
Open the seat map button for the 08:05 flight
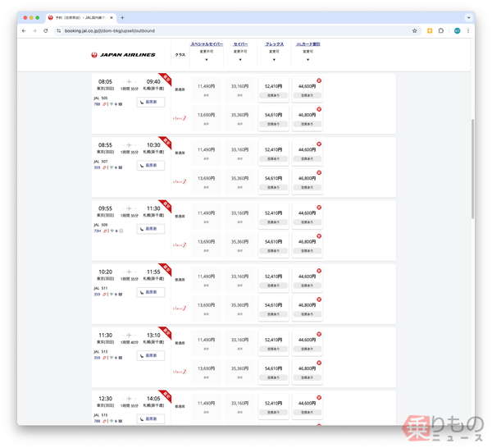click(x=151, y=103)
